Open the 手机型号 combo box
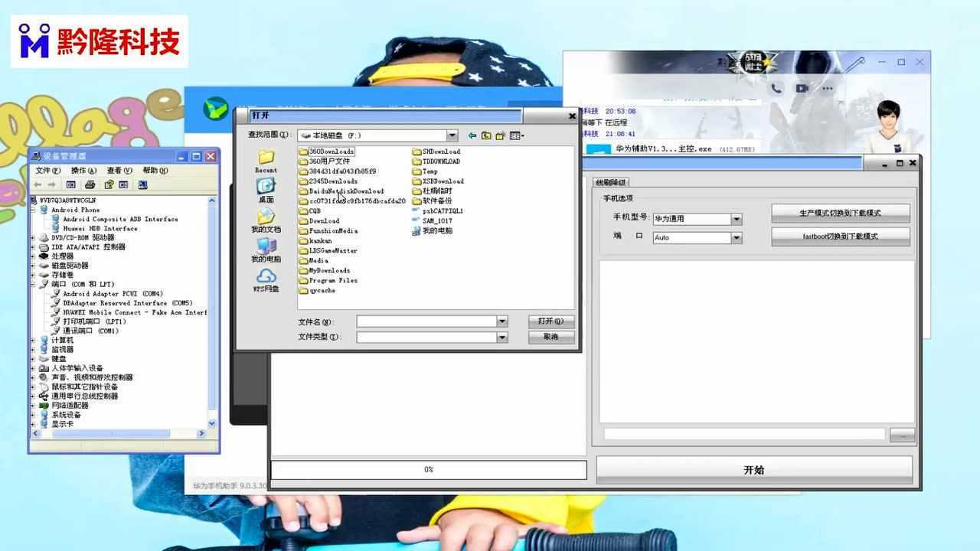 click(737, 219)
